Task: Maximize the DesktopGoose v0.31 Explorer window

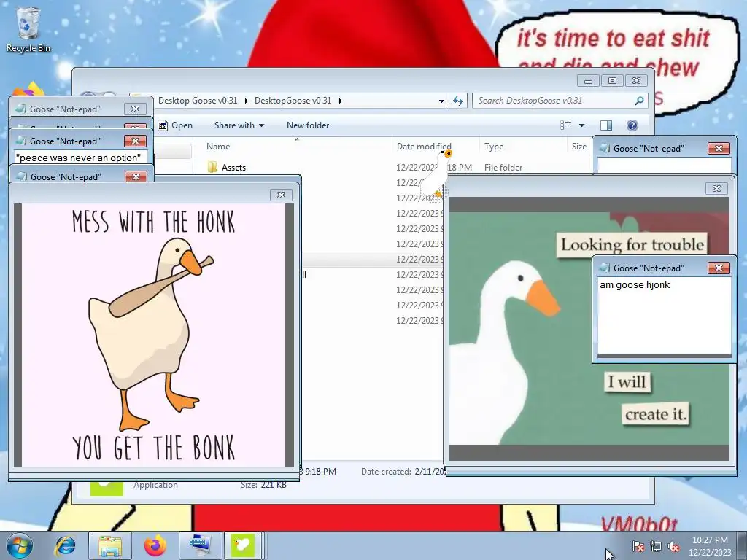Action: tap(612, 80)
